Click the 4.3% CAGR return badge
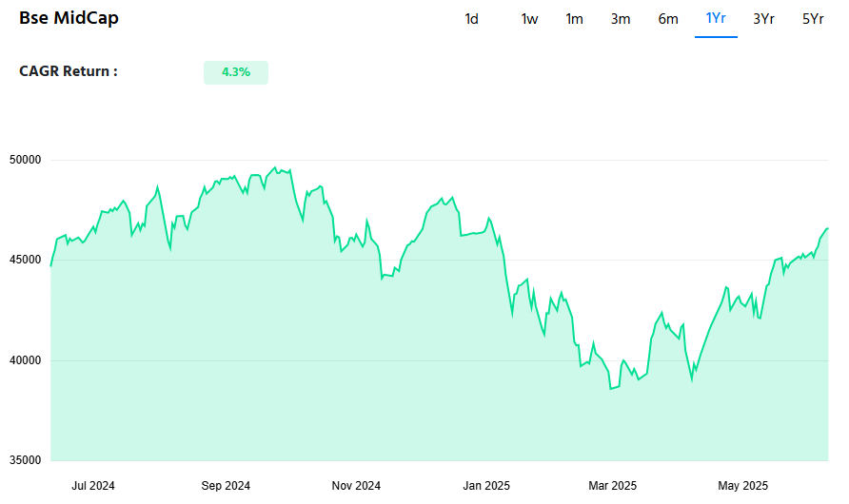The image size is (849, 504). pos(235,72)
